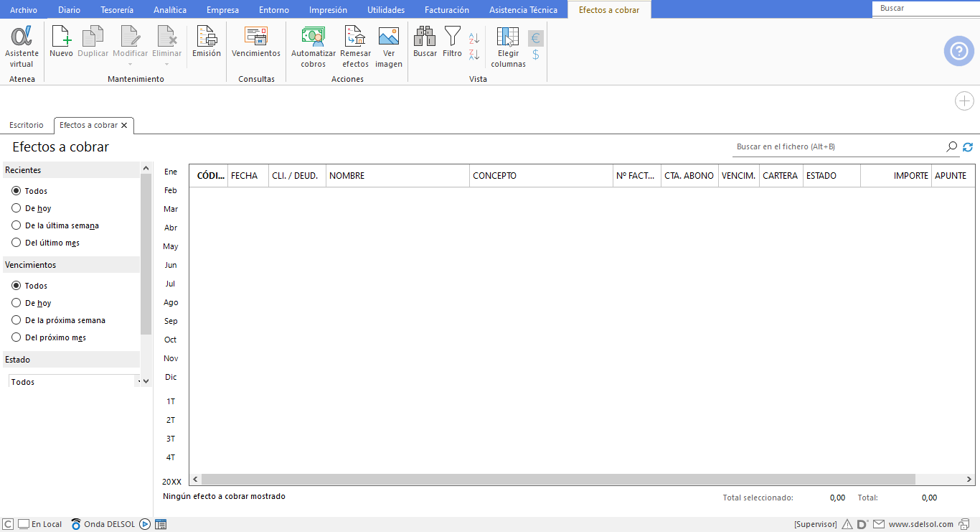Select Vencimientos Todos radio

point(16,286)
